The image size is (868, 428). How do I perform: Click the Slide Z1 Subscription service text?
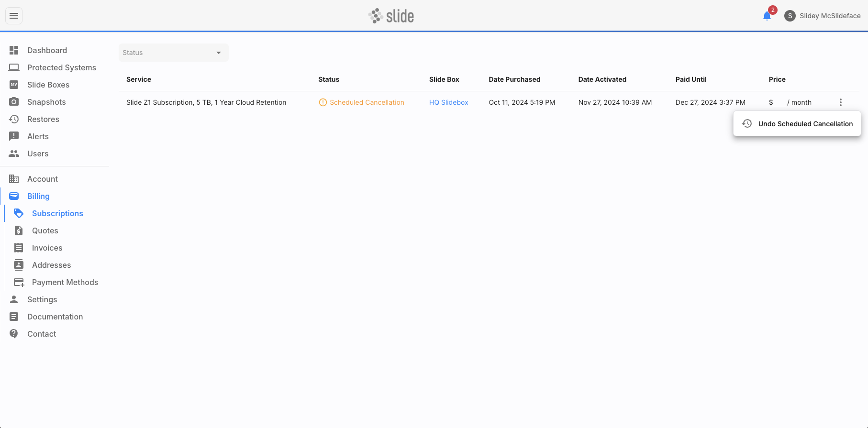[206, 102]
